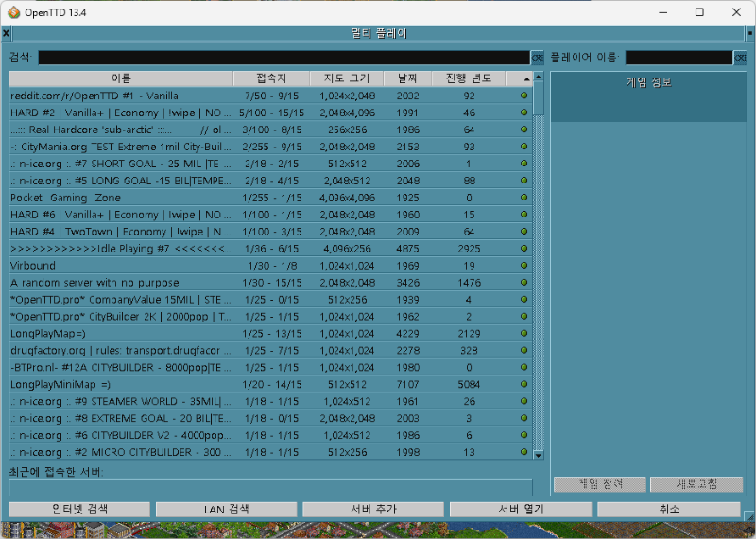The height and width of the screenshot is (539, 756).
Task: Maximize the OpenTTD window
Action: (699, 12)
